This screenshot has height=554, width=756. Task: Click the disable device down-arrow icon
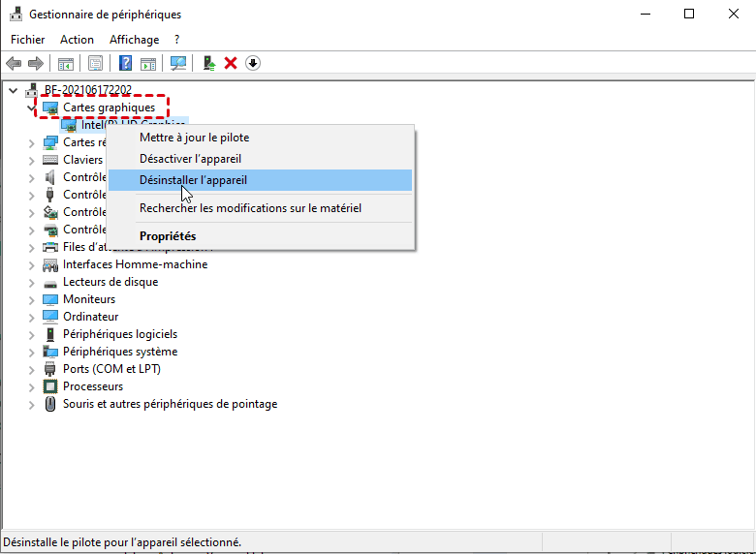253,63
